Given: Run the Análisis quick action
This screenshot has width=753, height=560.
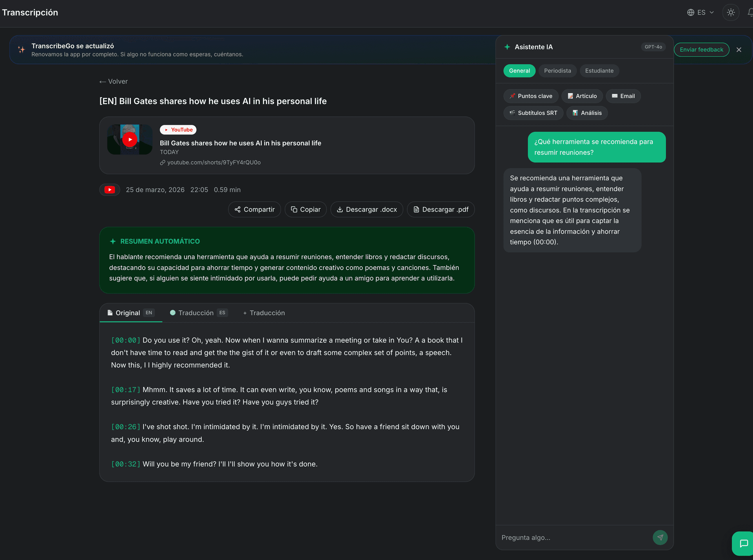Looking at the screenshot, I should (587, 113).
